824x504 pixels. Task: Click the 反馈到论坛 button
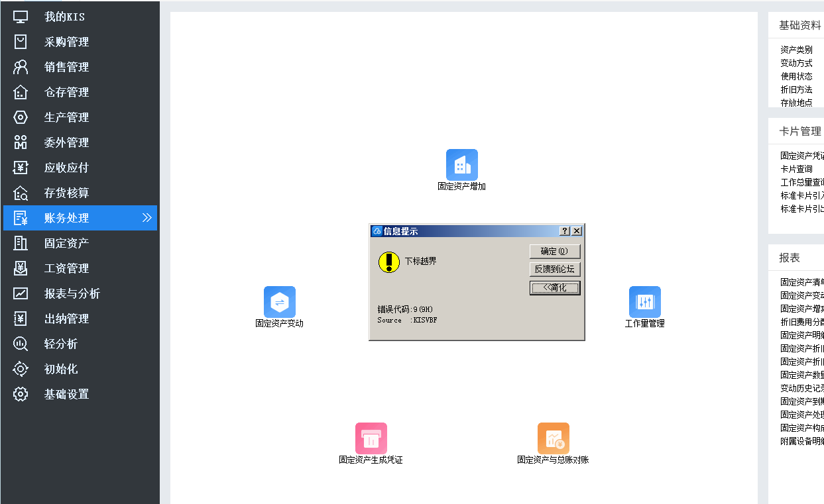555,270
